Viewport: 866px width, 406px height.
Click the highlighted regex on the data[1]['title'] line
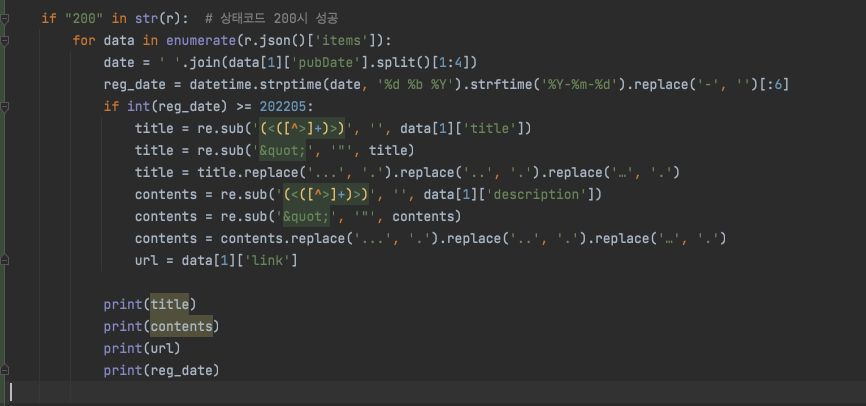point(303,129)
